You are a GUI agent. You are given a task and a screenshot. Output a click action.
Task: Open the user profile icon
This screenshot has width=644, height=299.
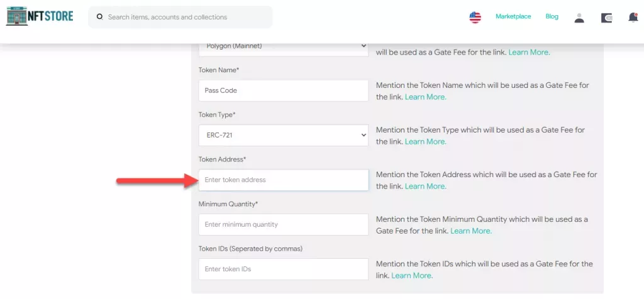coord(579,18)
